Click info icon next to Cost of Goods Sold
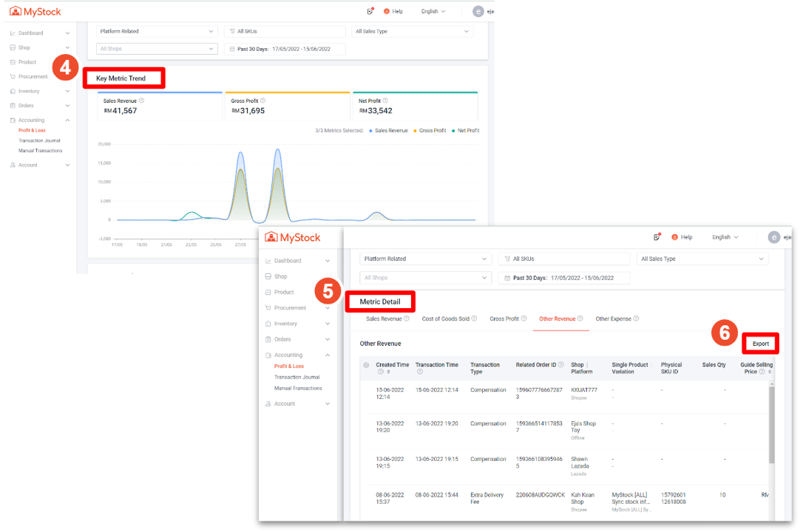The width and height of the screenshot is (803, 532). pyautogui.click(x=474, y=319)
